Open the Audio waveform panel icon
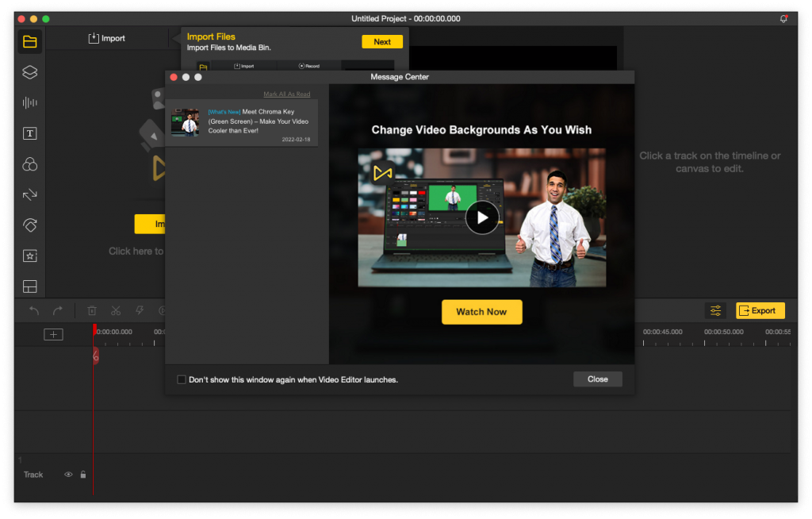Image resolution: width=812 pixels, height=519 pixels. coord(29,102)
